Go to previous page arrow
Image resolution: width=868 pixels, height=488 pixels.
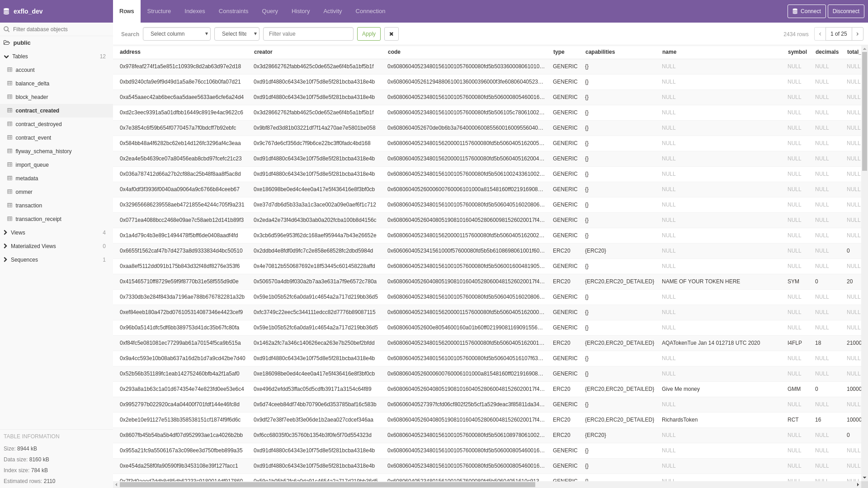(x=820, y=34)
